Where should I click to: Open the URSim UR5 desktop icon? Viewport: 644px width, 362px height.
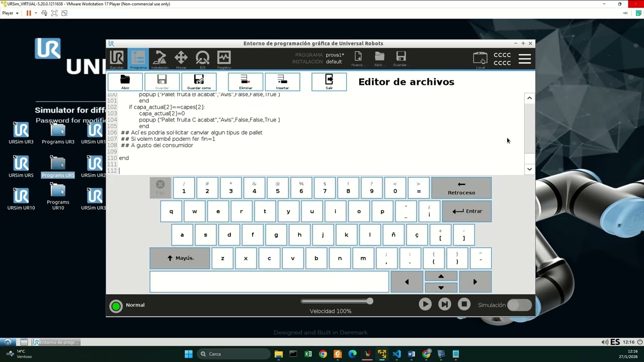21,167
